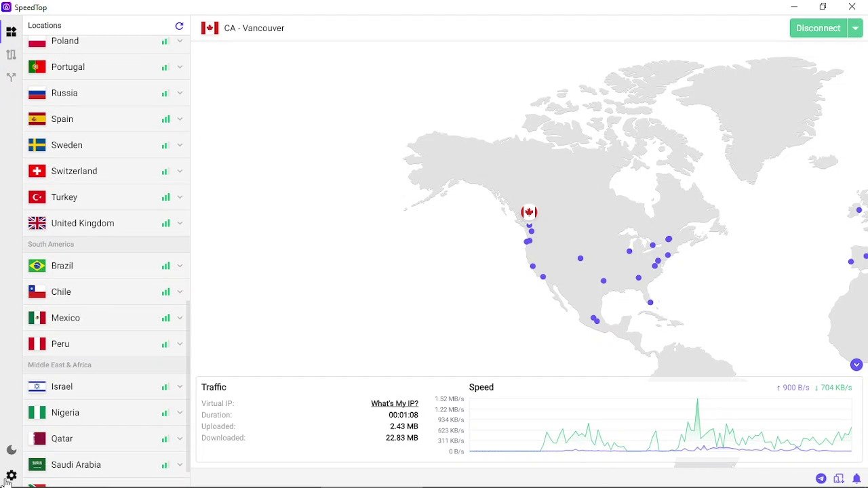Open the Telegram channel icon
The image size is (868, 488).
click(x=821, y=479)
